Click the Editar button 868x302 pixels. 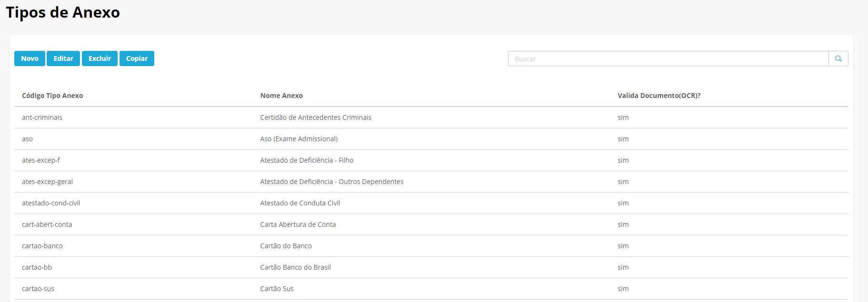point(63,58)
